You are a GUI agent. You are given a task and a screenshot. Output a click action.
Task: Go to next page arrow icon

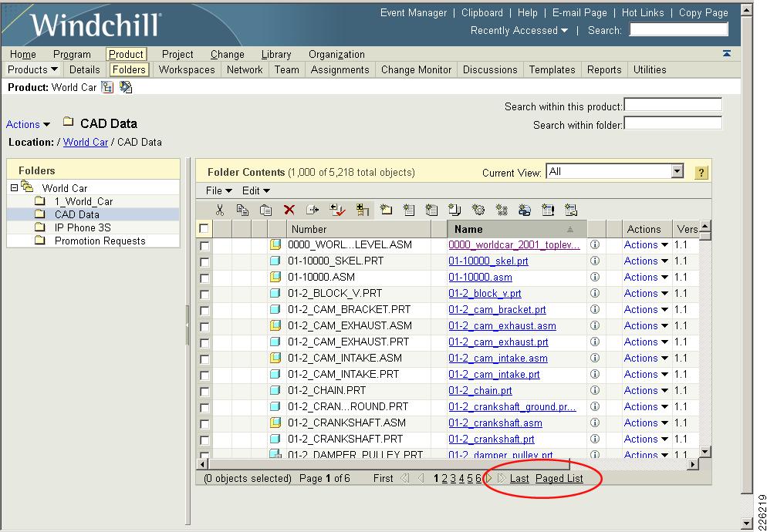(x=488, y=478)
